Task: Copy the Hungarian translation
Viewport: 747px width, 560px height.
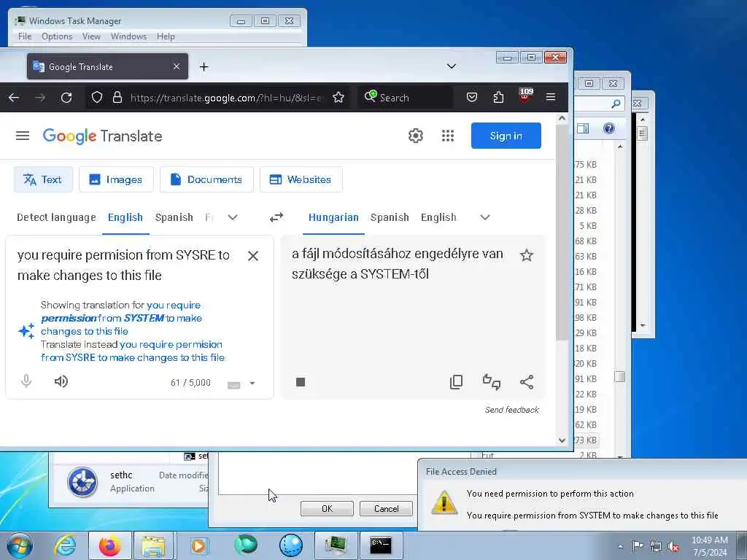Action: pyautogui.click(x=456, y=382)
